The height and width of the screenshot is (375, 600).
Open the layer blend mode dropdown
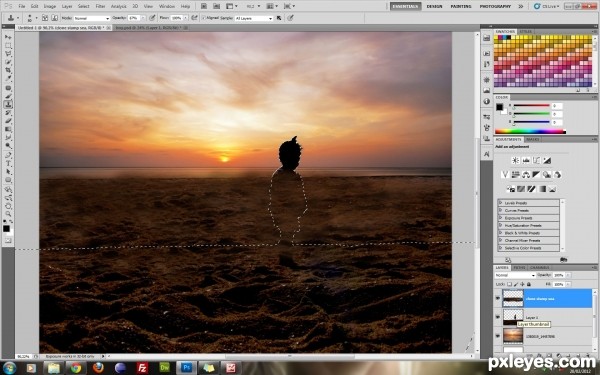pyautogui.click(x=515, y=275)
